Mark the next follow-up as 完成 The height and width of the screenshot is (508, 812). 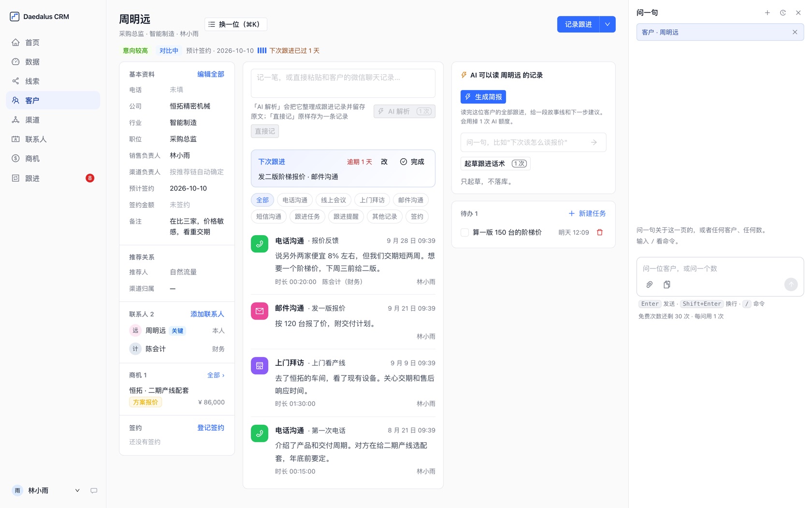pos(412,162)
